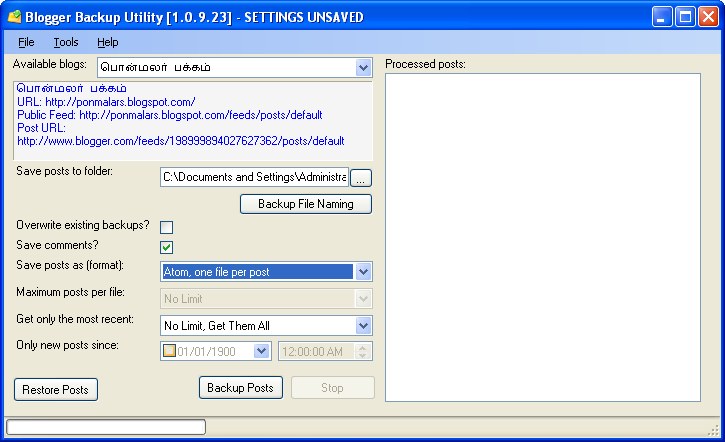Click the 01/01/1900 date text
This screenshot has height=442, width=725.
[x=206, y=352]
